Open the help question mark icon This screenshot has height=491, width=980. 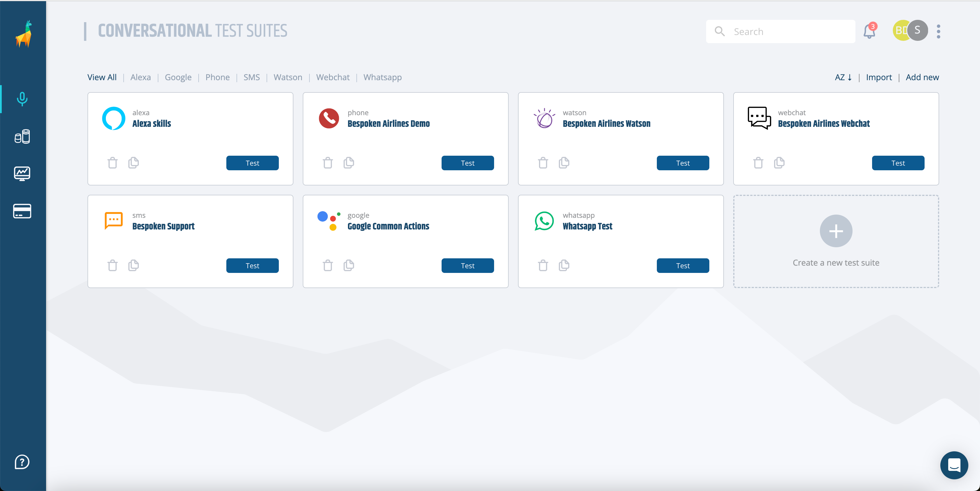(x=22, y=462)
